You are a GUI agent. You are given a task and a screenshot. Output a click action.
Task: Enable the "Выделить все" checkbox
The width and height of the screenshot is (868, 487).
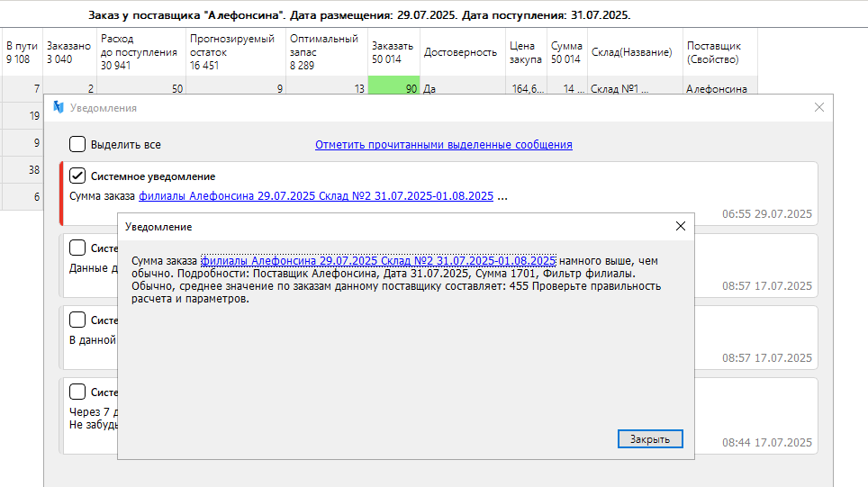[78, 144]
